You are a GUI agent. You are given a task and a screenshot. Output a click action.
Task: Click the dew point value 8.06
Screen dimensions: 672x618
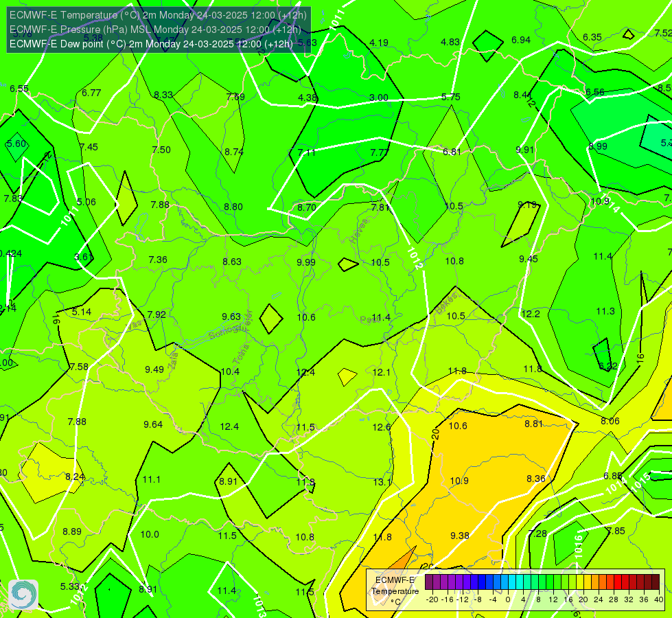pos(610,421)
